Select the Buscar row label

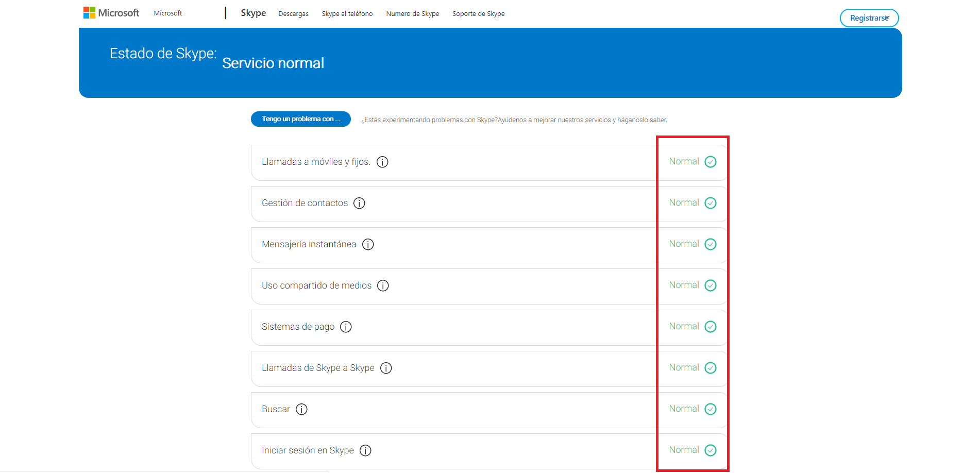pos(276,409)
